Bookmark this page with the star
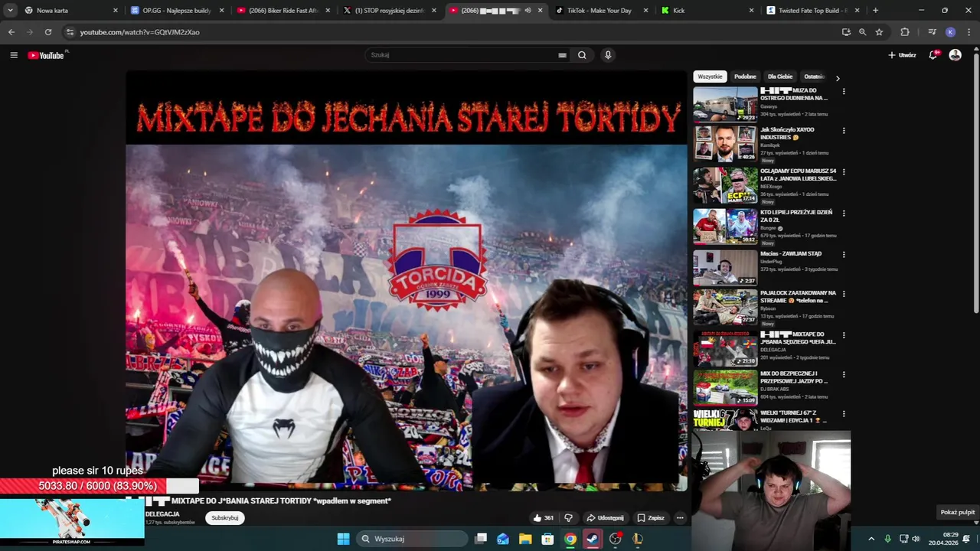The image size is (980, 551). [879, 32]
